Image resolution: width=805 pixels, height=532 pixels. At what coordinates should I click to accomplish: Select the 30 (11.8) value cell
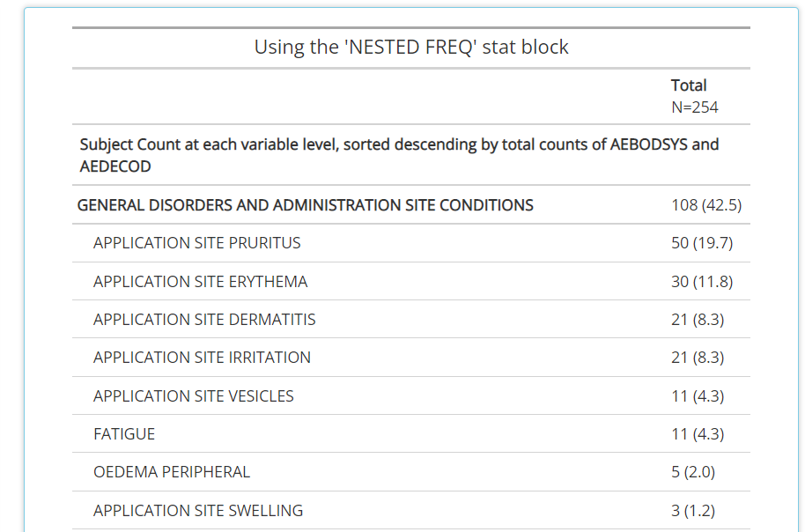click(702, 281)
